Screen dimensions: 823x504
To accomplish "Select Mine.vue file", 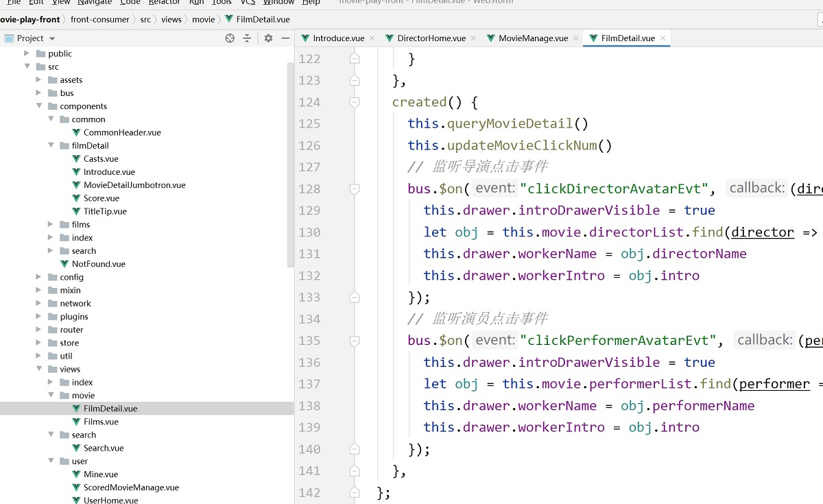I will pos(101,474).
